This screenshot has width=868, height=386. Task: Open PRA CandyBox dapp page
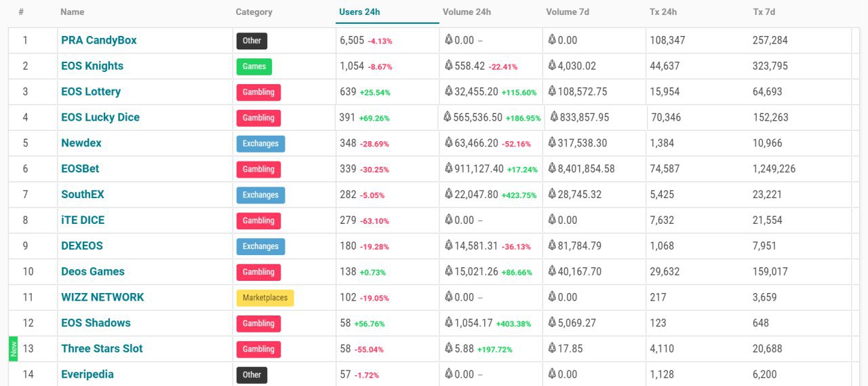(x=99, y=41)
